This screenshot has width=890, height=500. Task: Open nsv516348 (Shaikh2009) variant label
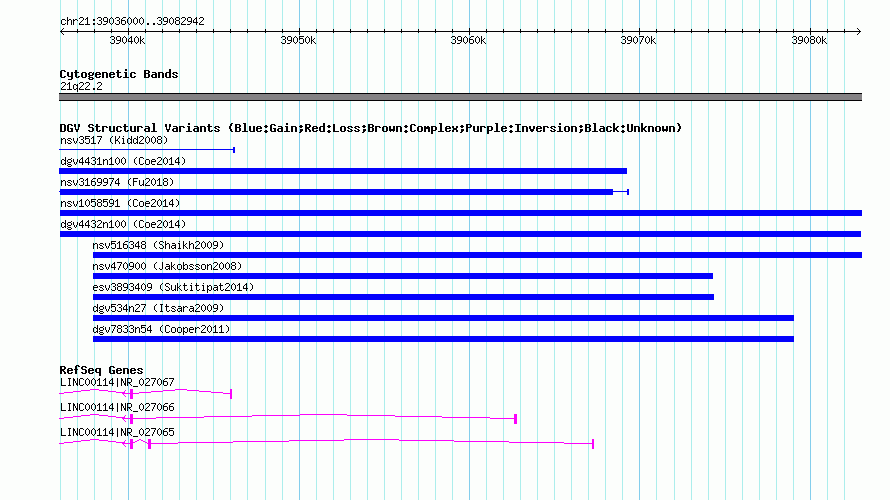[x=158, y=245]
